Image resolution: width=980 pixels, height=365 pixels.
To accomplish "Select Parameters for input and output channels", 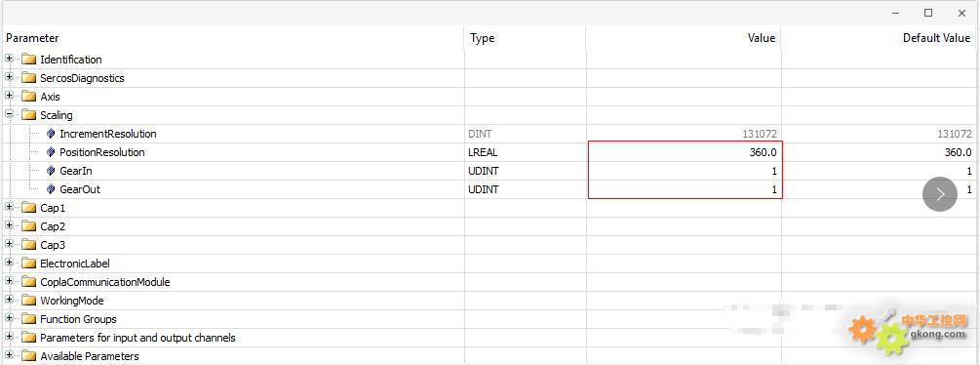I will click(137, 338).
